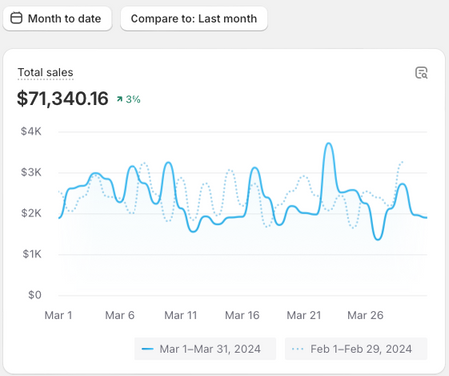449x376 pixels.
Task: Select the $71,340.16 total value
Action: pyautogui.click(x=63, y=98)
